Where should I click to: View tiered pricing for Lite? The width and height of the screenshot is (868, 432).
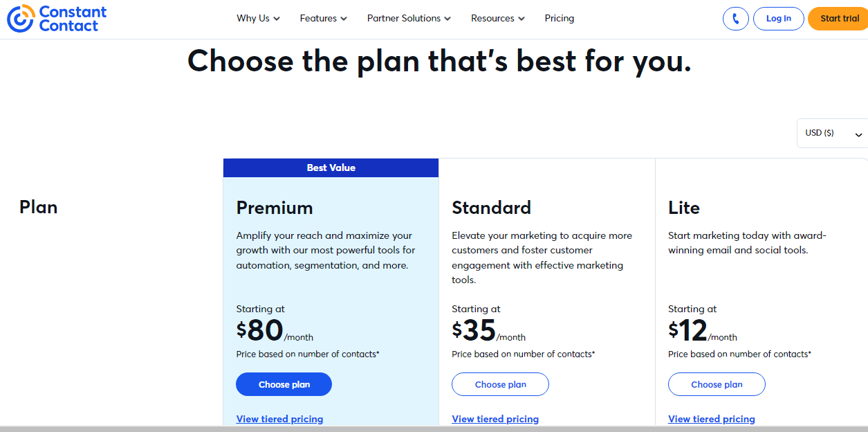click(712, 419)
